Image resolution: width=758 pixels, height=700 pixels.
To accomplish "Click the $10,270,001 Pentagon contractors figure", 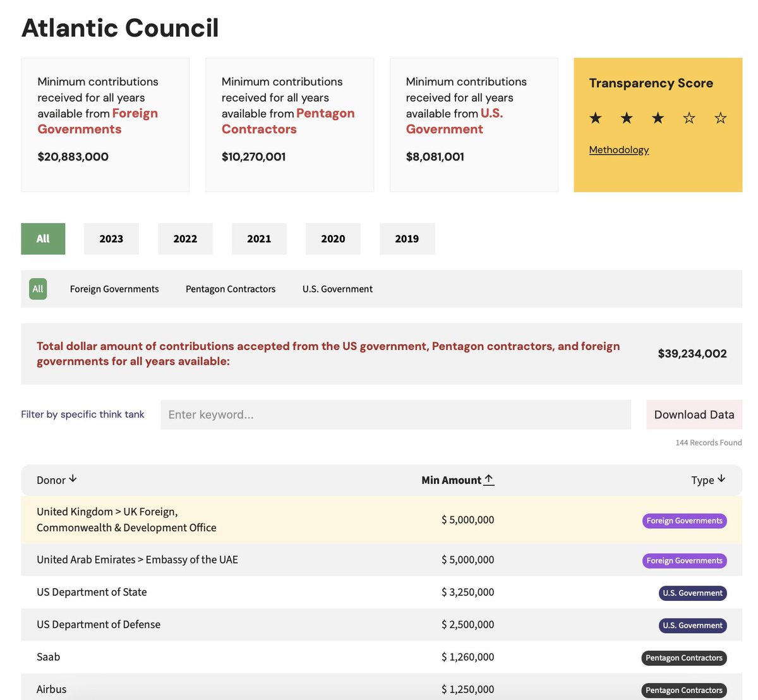I will coord(253,157).
